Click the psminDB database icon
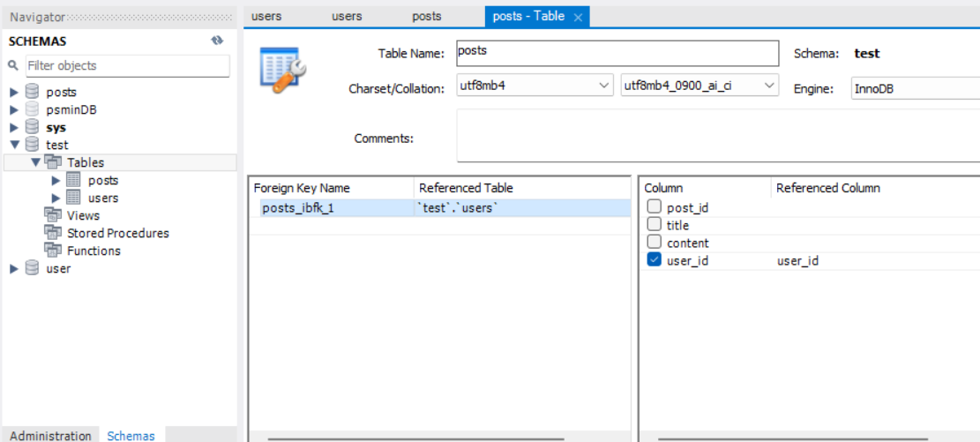The image size is (980, 442). pos(33,109)
